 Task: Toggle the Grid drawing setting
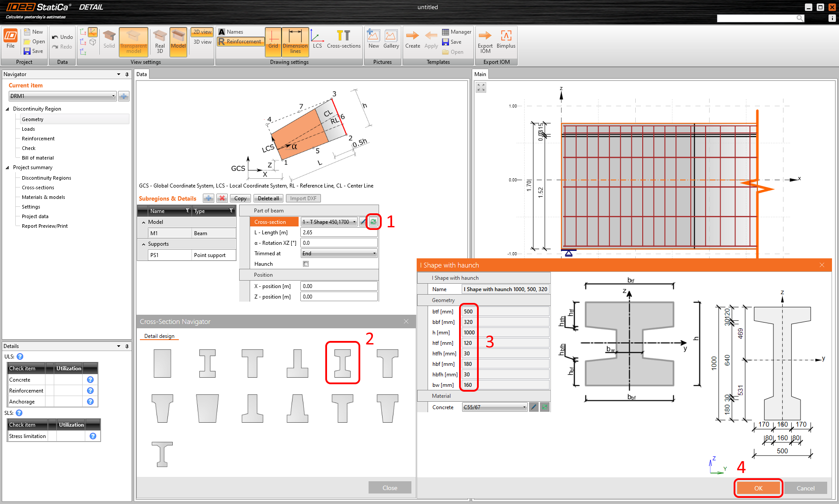(x=273, y=42)
